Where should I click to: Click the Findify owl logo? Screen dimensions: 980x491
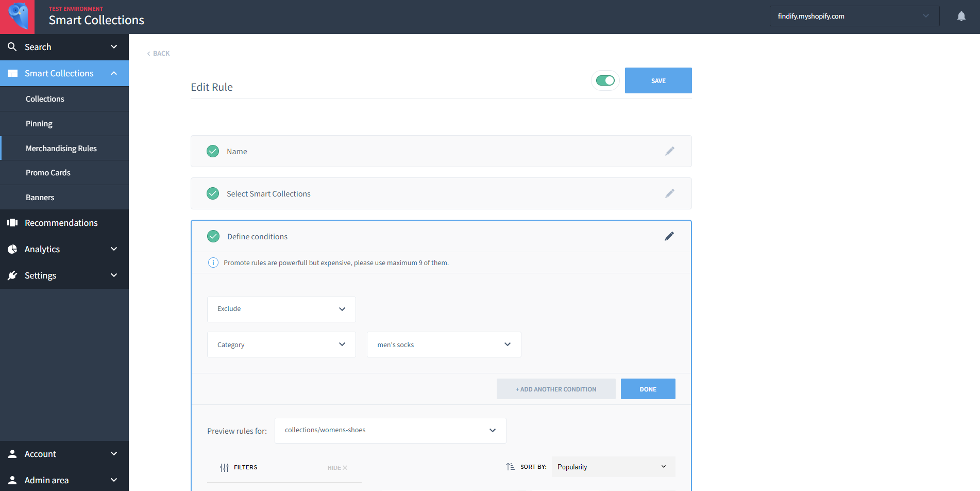pyautogui.click(x=18, y=17)
